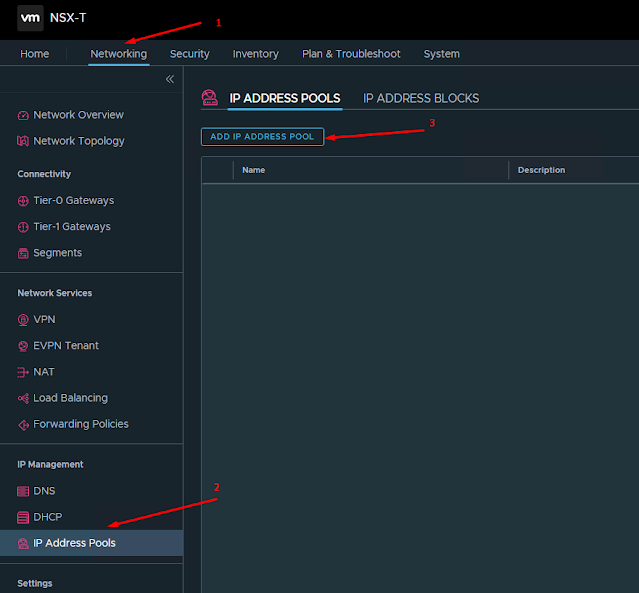This screenshot has width=639, height=593.
Task: Switch to IP ADDRESS BLOCKS tab
Action: 421,98
